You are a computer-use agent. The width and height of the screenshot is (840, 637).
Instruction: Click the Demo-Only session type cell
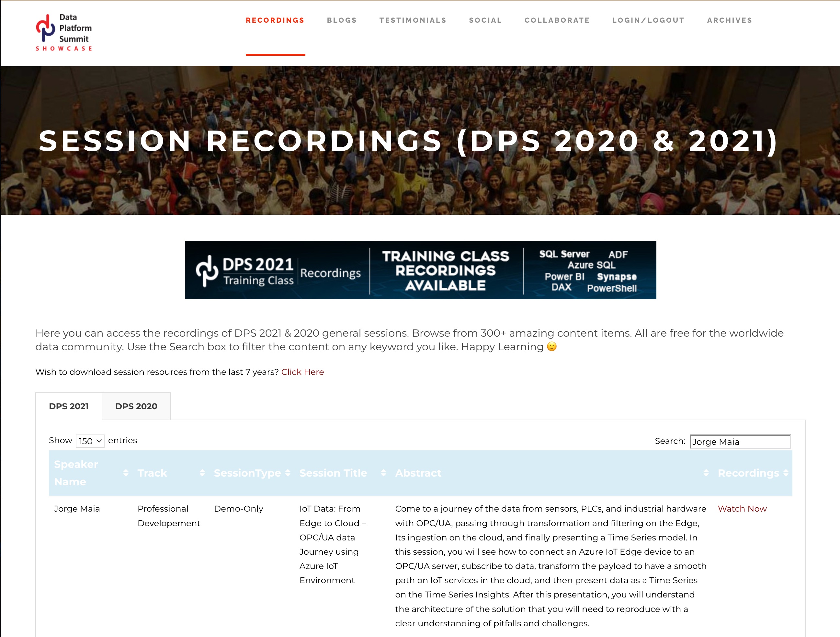(238, 509)
